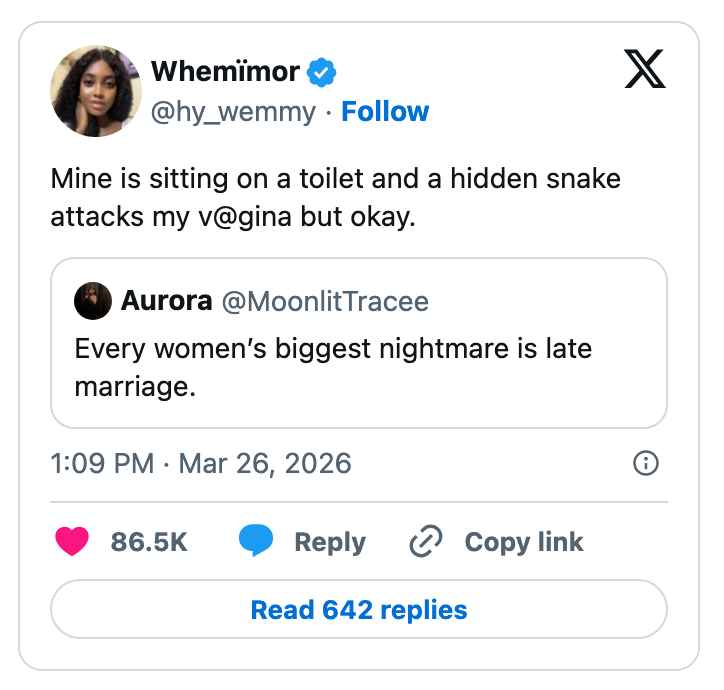This screenshot has height=690, width=724.
Task: Follow the @hy_wemmy account
Action: click(385, 112)
